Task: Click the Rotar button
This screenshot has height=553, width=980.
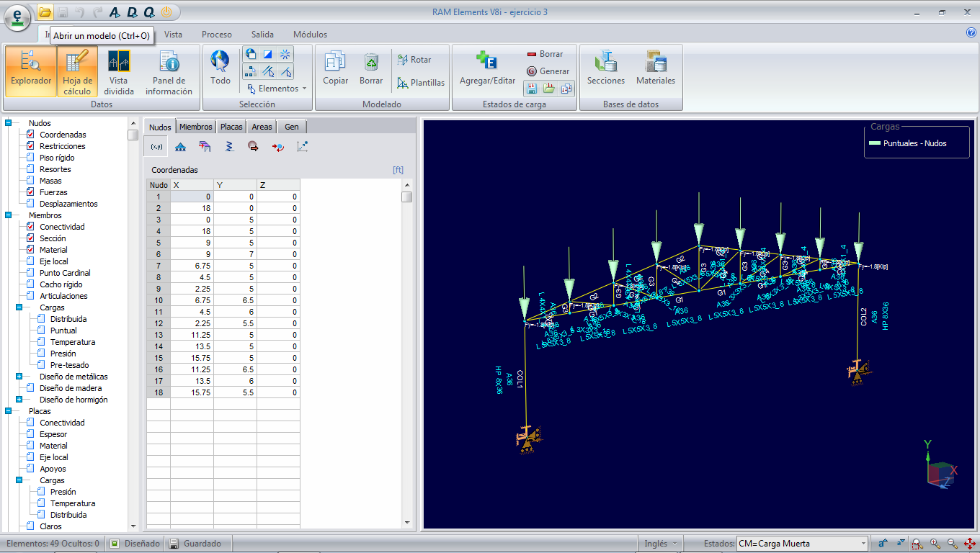Action: [x=414, y=60]
